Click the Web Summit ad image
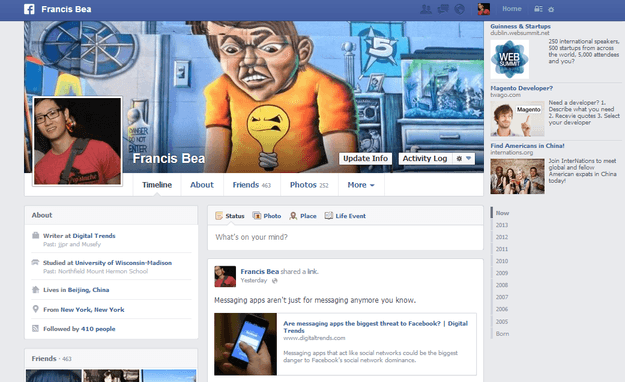Screen dimensions: 625x382 (509, 59)
